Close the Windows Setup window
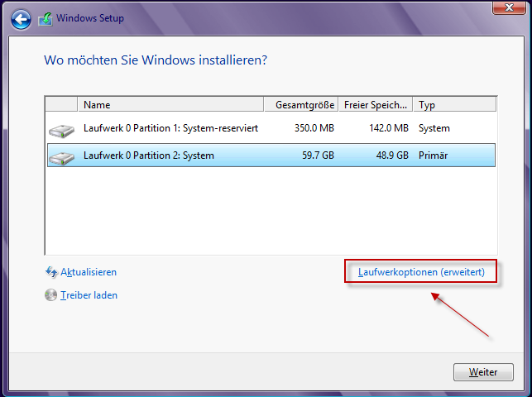 [509, 7]
